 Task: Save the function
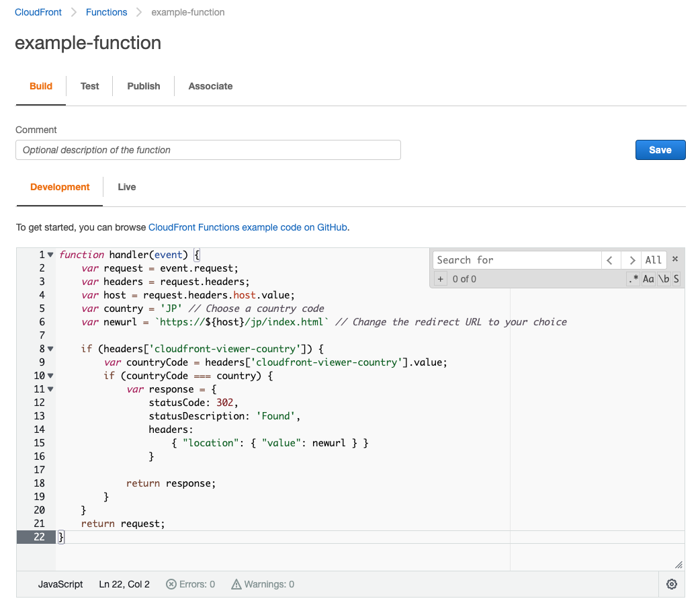[660, 150]
